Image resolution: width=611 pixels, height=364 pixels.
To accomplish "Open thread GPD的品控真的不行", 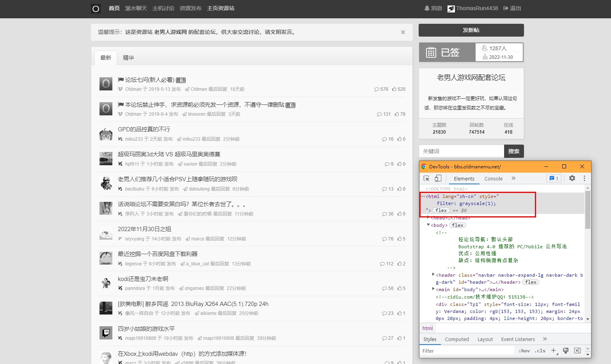I will [144, 129].
